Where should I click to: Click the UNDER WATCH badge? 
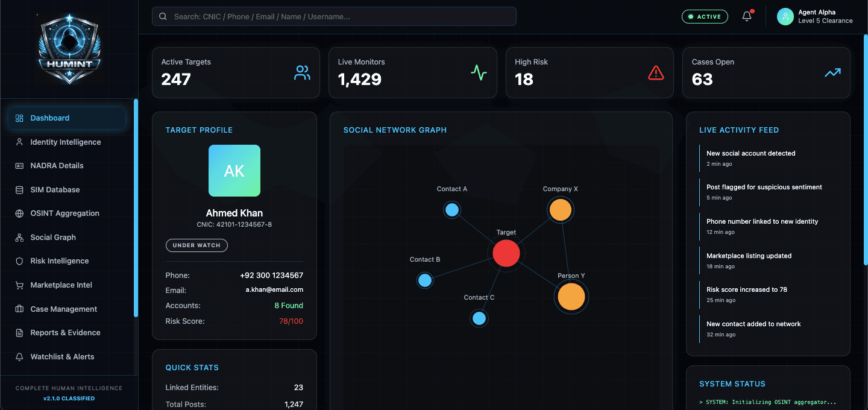[197, 245]
